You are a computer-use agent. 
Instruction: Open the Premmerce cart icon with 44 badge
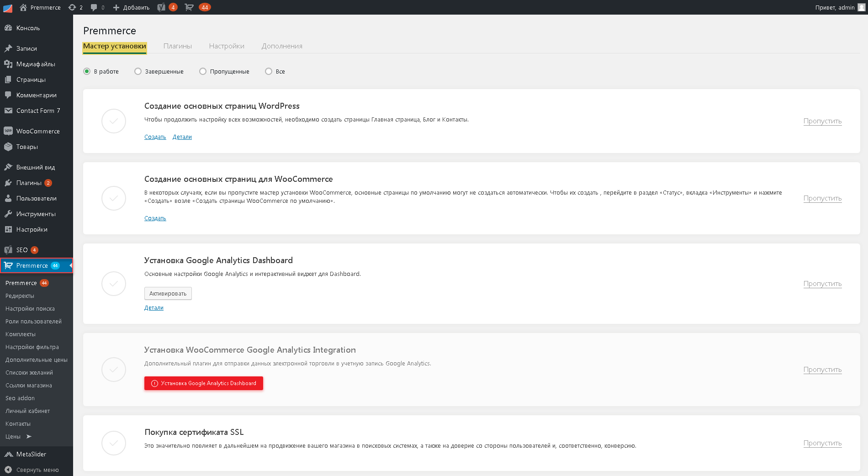189,7
